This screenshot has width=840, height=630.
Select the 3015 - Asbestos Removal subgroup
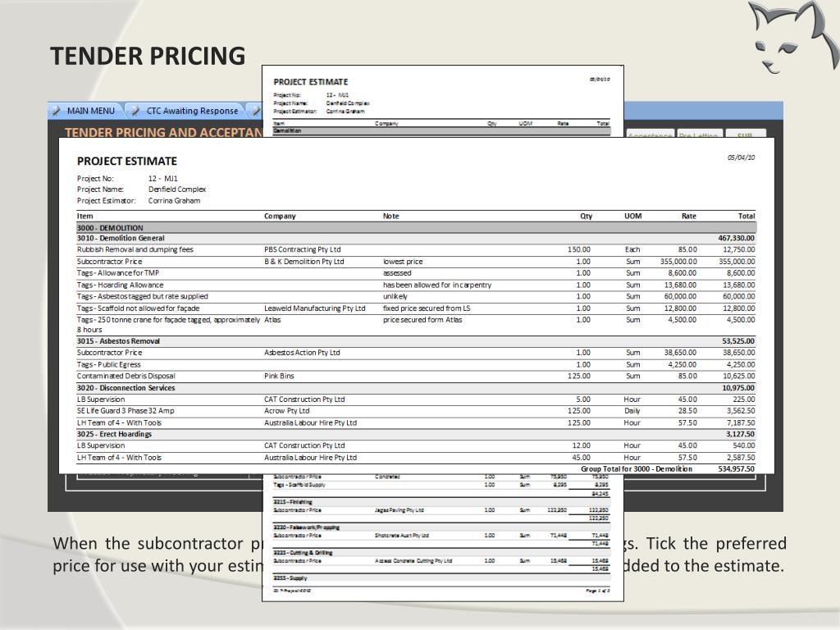(x=118, y=340)
